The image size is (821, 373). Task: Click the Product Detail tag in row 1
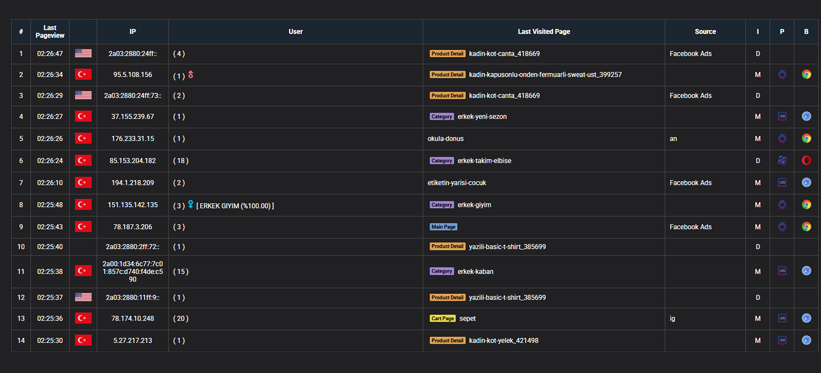tap(447, 53)
